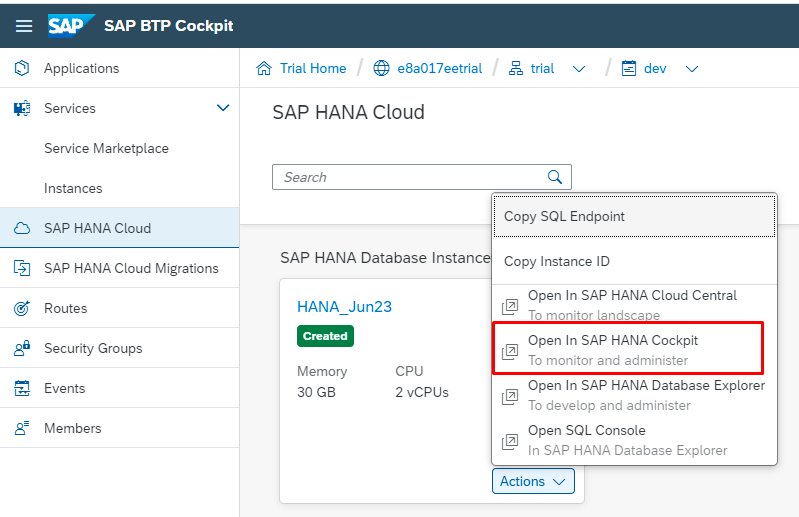Open Instances in sidebar
Image resolution: width=799 pixels, height=517 pixels.
point(119,188)
